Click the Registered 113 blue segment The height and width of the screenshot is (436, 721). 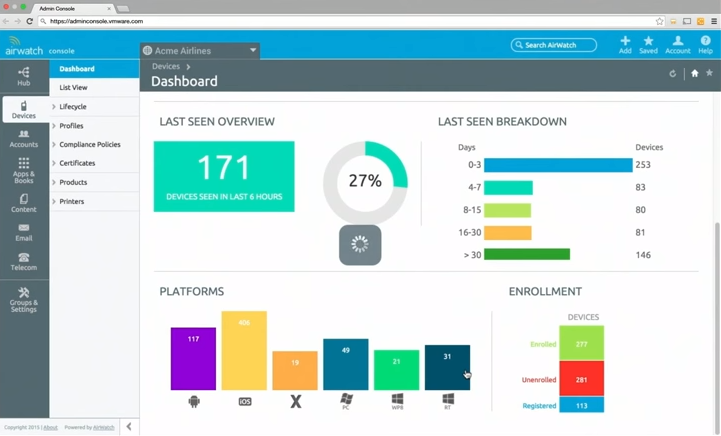(582, 405)
